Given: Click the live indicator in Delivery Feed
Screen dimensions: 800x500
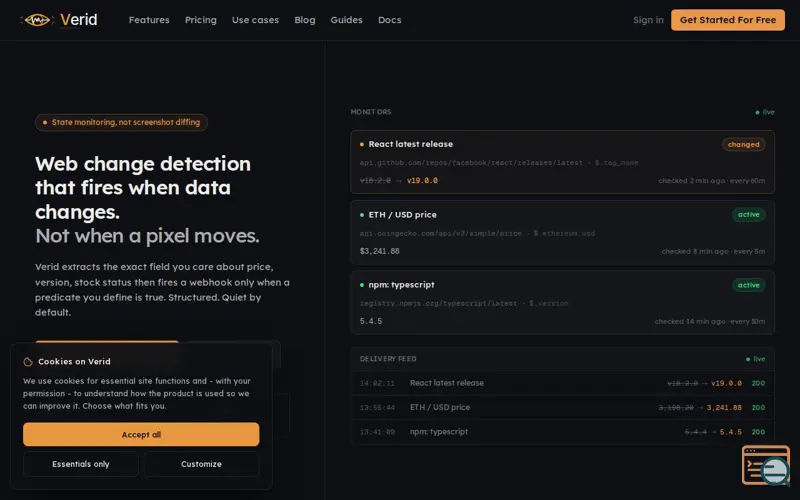Looking at the screenshot, I should pyautogui.click(x=756, y=359).
